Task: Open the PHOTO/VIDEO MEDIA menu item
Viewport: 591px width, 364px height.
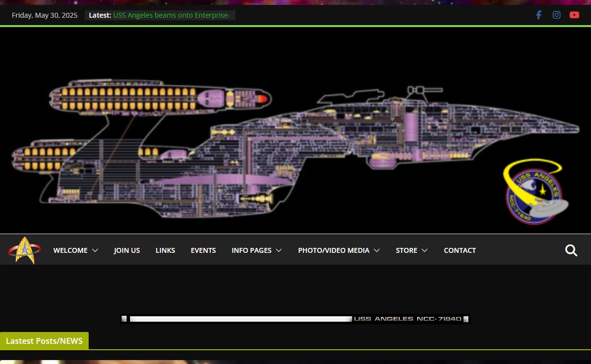Action: 333,250
